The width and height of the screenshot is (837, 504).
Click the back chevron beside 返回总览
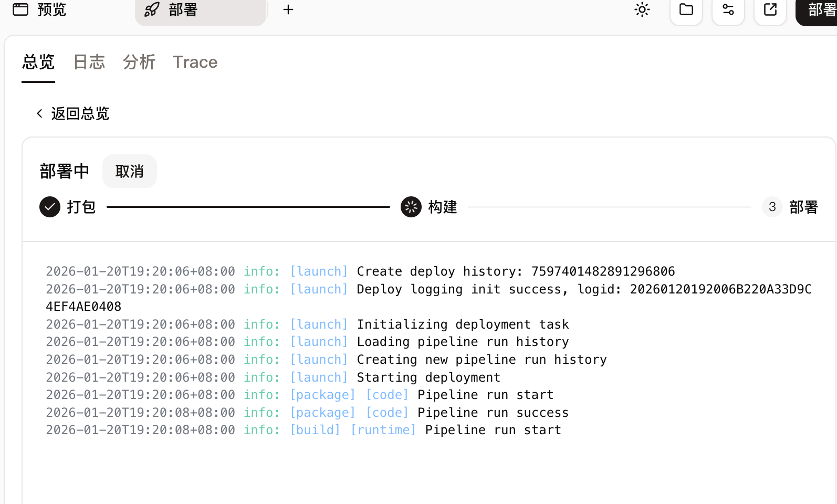tap(39, 113)
